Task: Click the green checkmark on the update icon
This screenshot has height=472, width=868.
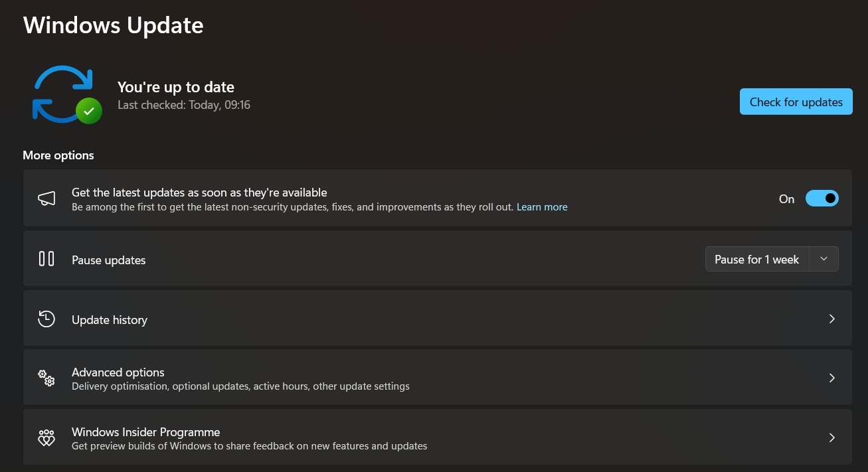Action: coord(89,112)
